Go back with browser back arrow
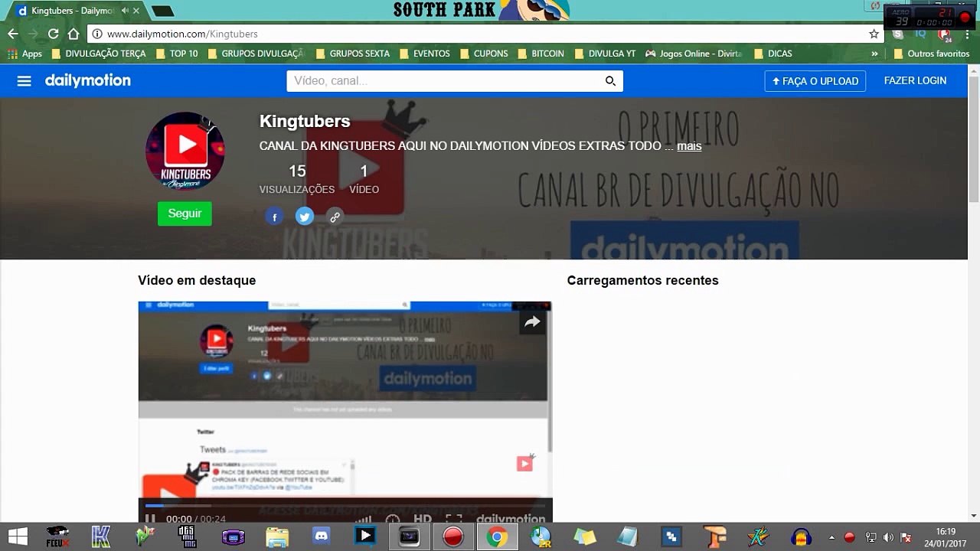This screenshot has width=980, height=551. coord(13,34)
